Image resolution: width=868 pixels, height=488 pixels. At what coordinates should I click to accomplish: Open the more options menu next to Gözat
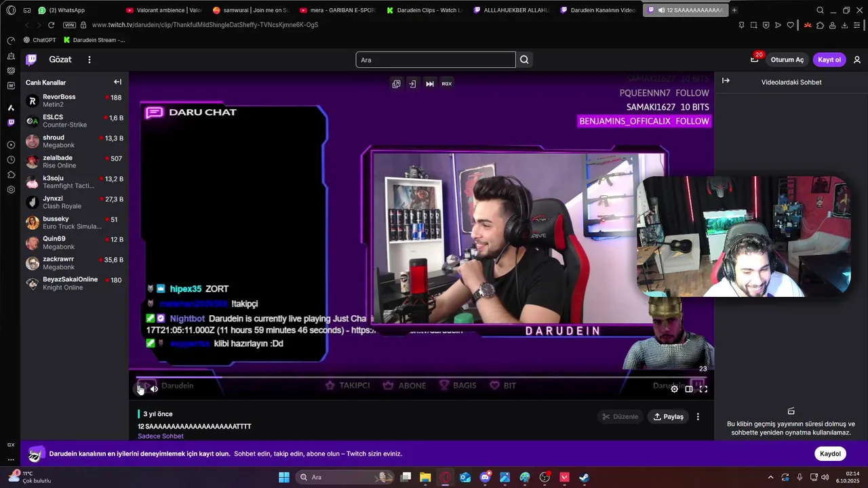[89, 60]
